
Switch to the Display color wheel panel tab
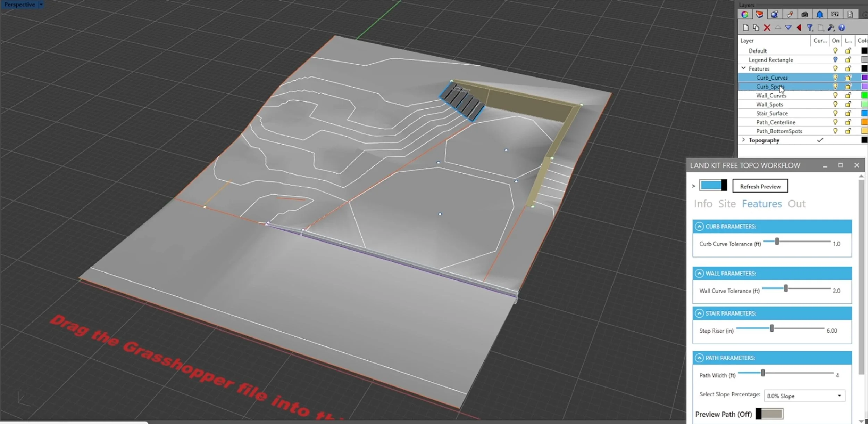[x=745, y=15]
